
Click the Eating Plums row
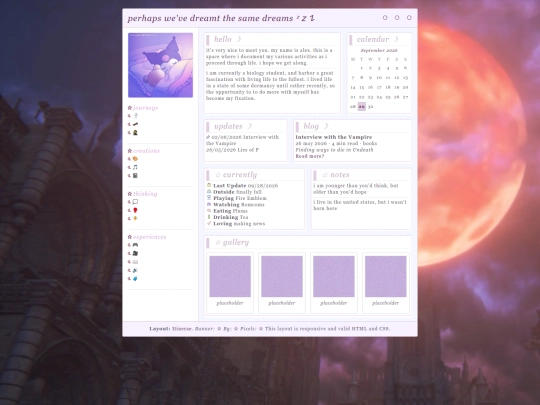pyautogui.click(x=227, y=211)
